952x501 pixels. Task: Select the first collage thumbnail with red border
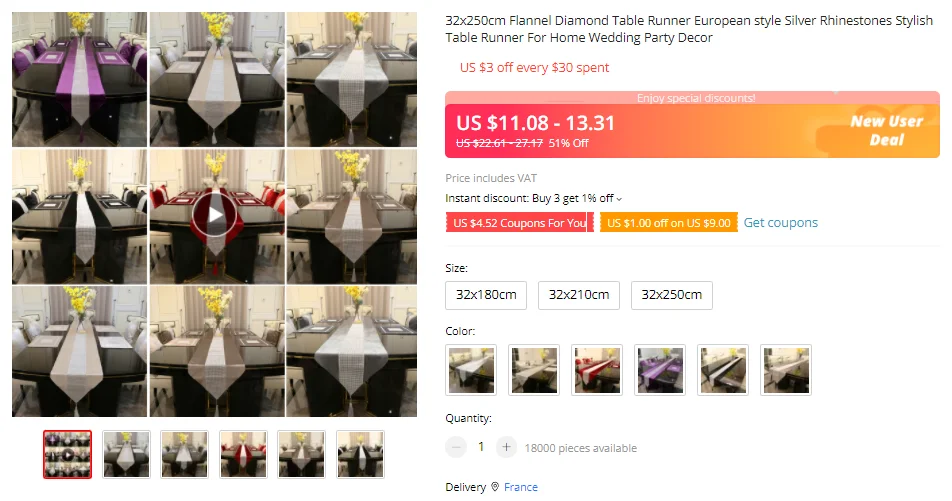67,454
